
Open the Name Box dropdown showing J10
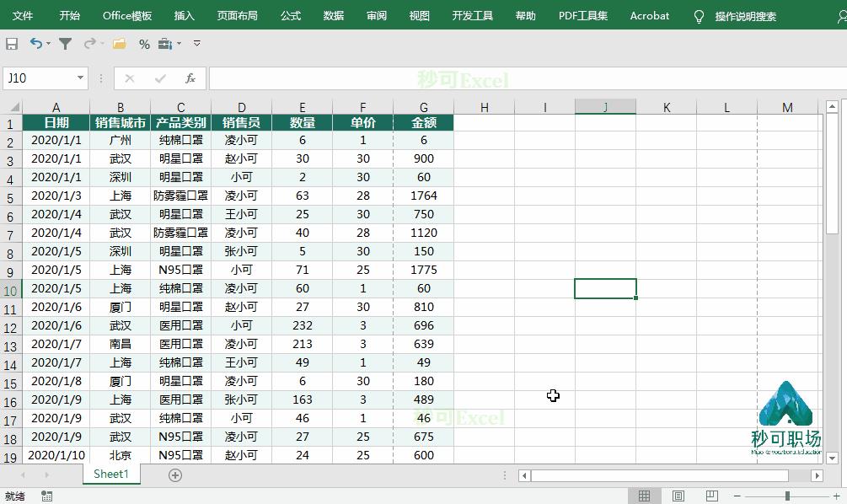point(82,78)
